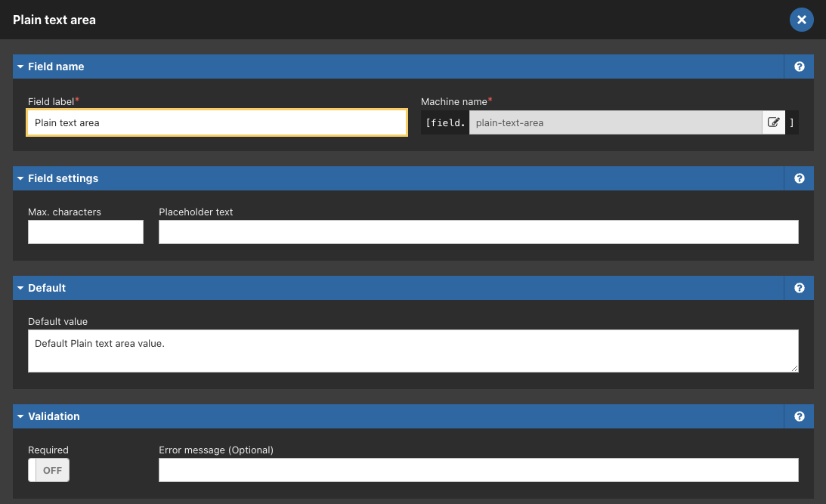Collapse the Field name section

click(20, 66)
